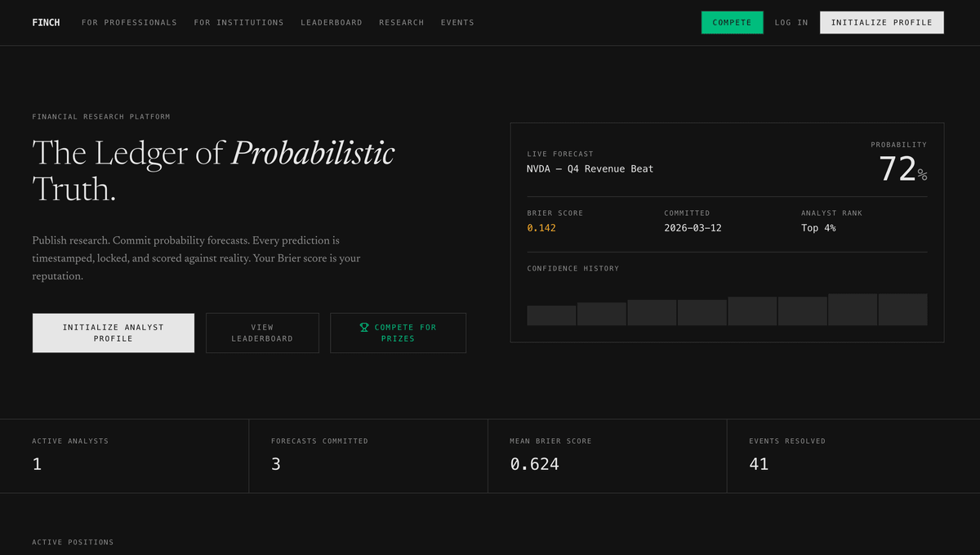
Task: Select the first bar in Confidence History
Action: click(x=551, y=316)
